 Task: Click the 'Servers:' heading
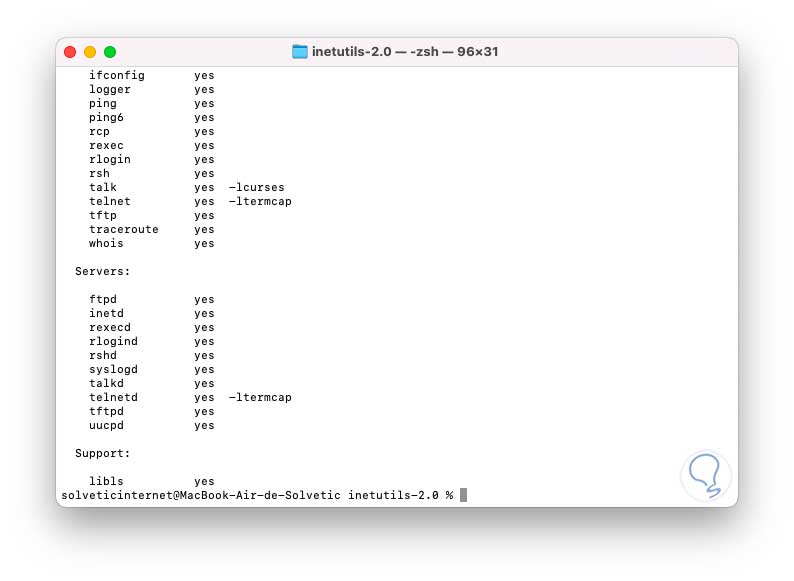[x=103, y=272]
